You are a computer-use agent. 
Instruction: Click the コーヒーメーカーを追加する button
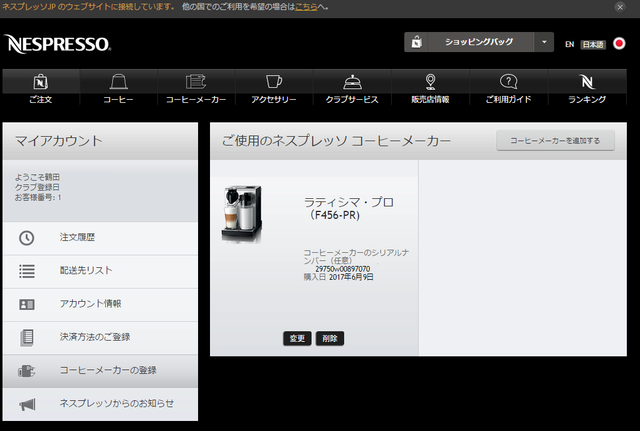pyautogui.click(x=555, y=140)
